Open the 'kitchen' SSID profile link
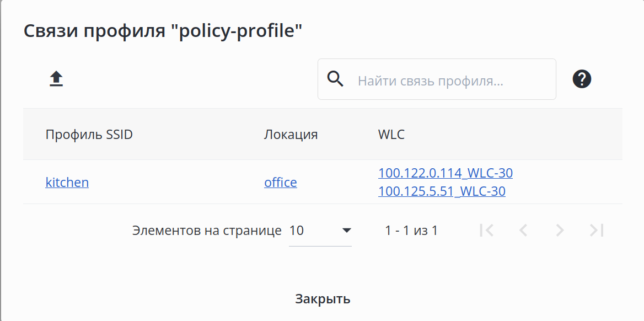Screen dimensions: 644x321 tap(67, 182)
